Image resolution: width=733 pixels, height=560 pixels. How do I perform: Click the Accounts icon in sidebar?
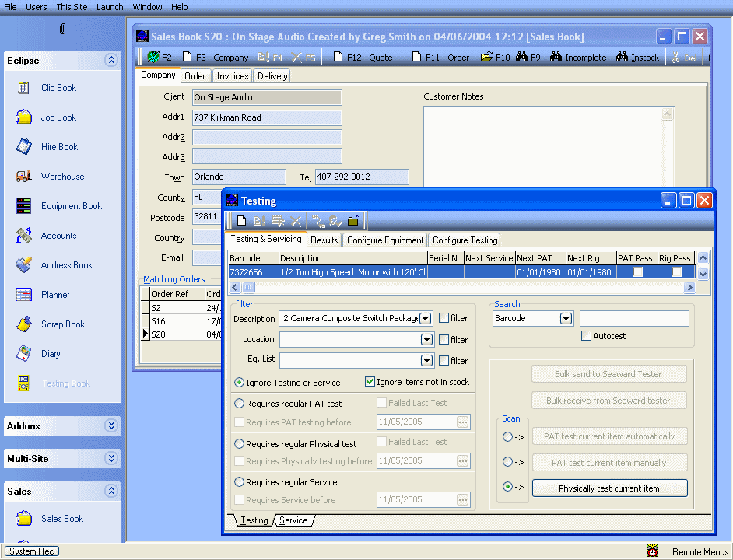[x=24, y=236]
